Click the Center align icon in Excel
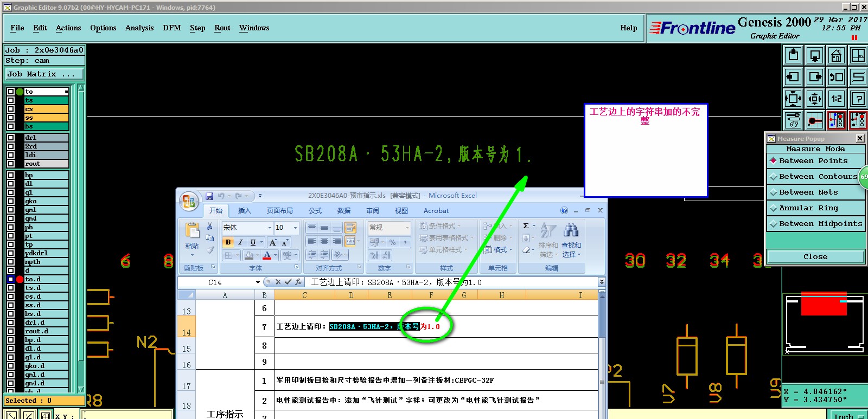Screen dimensions: 868x419 click(x=324, y=241)
